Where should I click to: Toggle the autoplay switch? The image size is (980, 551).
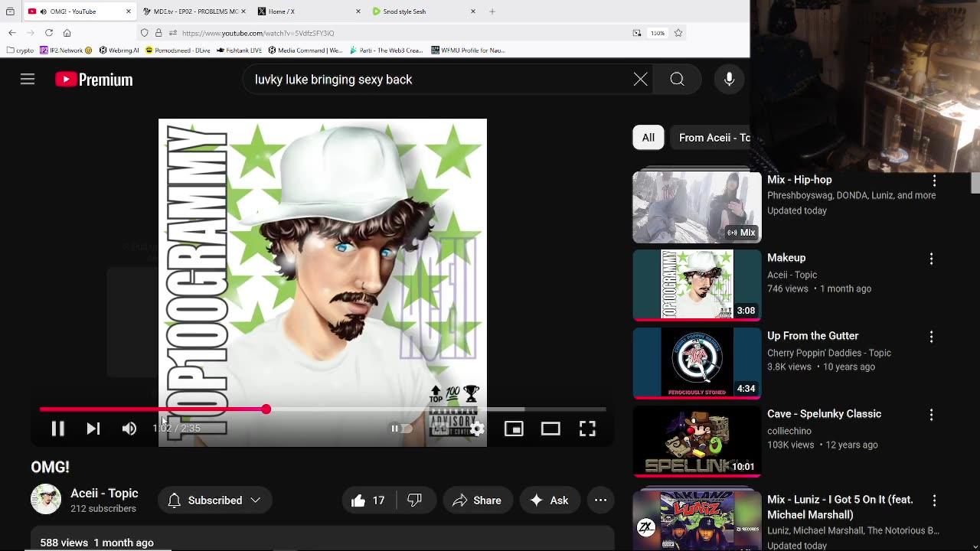tap(401, 429)
